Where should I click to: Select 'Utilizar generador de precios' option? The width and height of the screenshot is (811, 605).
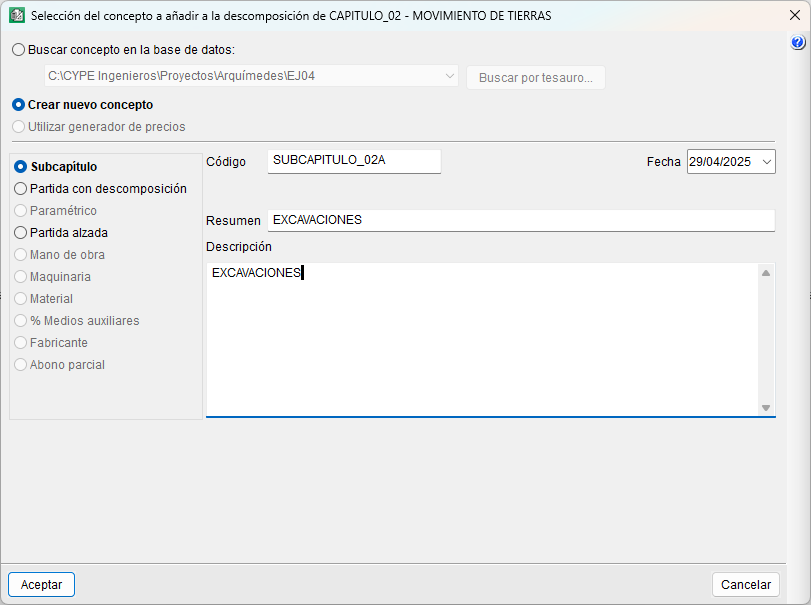click(99, 127)
